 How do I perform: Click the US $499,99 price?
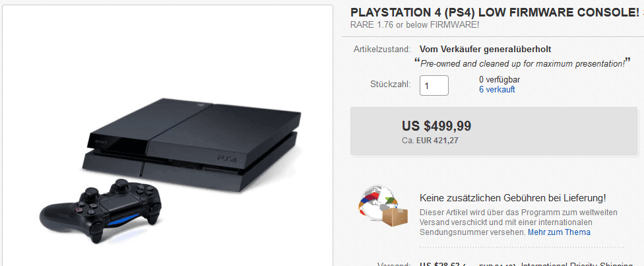point(437,126)
